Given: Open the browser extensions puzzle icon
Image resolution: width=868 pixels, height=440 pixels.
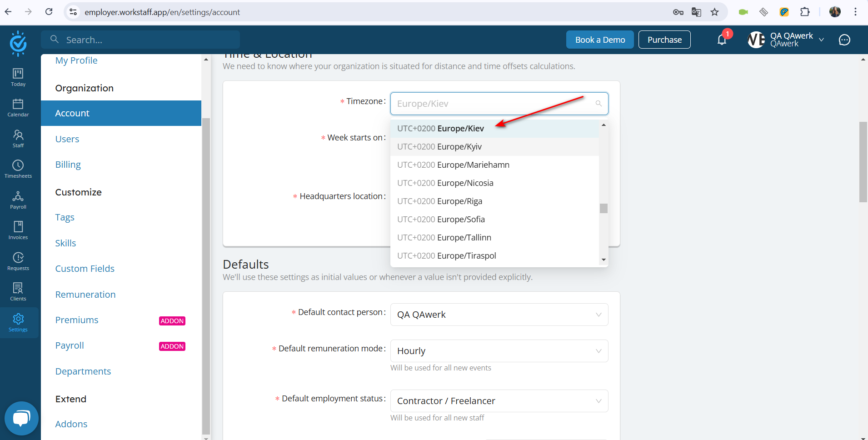Looking at the screenshot, I should click(805, 12).
